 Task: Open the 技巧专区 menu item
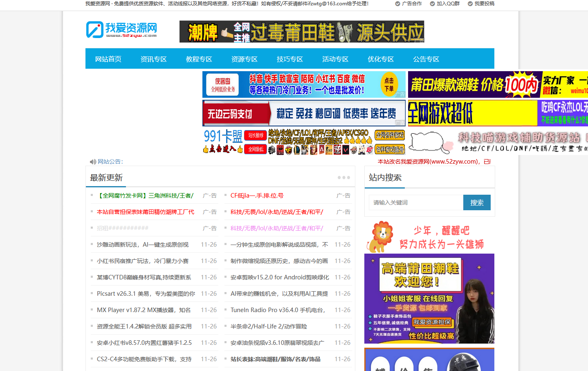pos(290,59)
